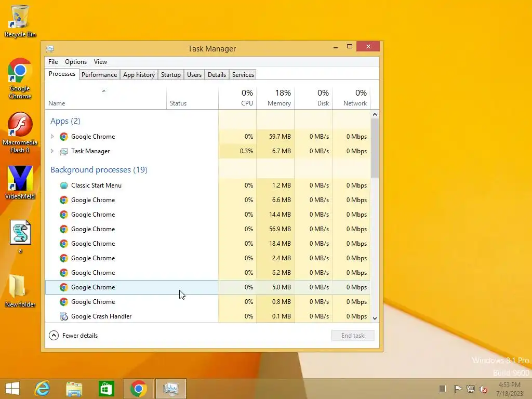Open the New folder desktop icon
Viewport: 532px width, 399px height.
pos(20,290)
